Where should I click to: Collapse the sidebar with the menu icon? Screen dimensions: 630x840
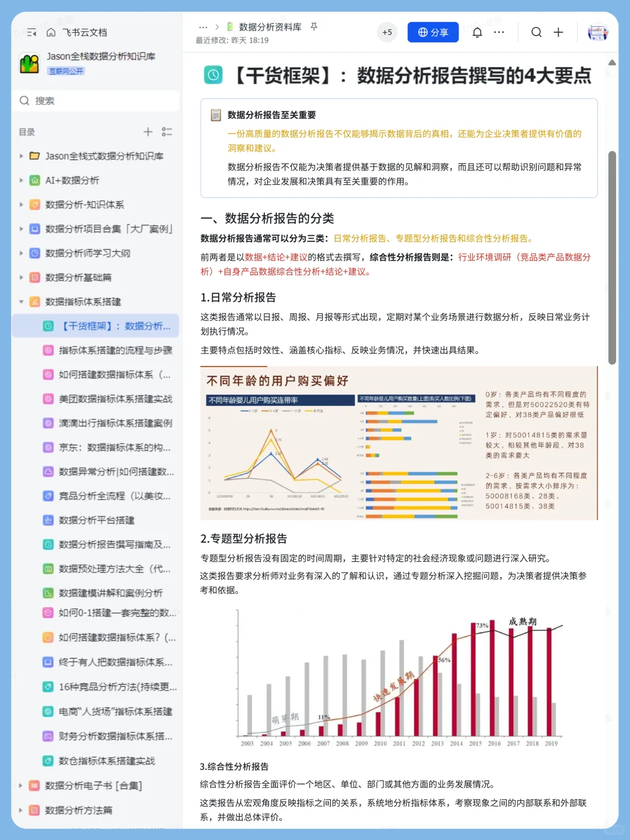32,32
